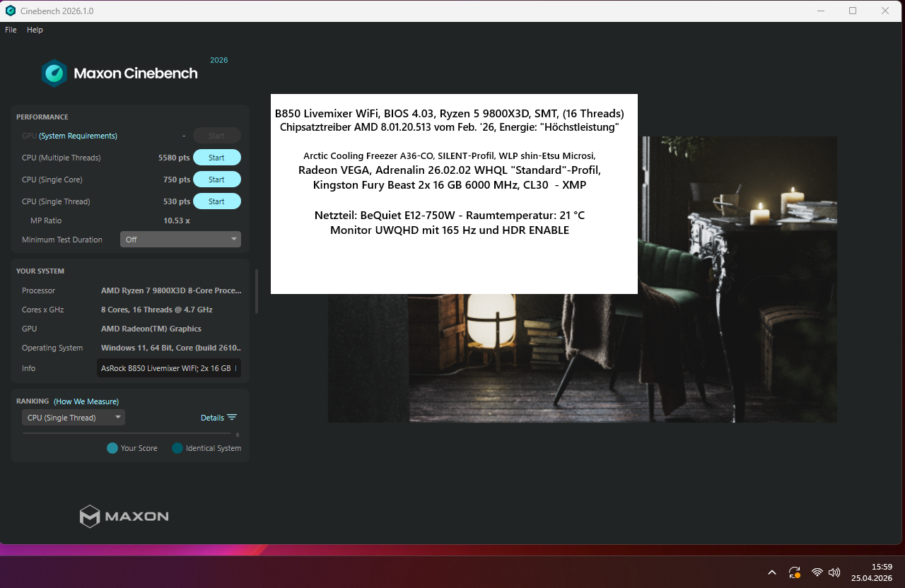This screenshot has height=588, width=905.
Task: Click the 750 pts single core score
Action: click(177, 180)
